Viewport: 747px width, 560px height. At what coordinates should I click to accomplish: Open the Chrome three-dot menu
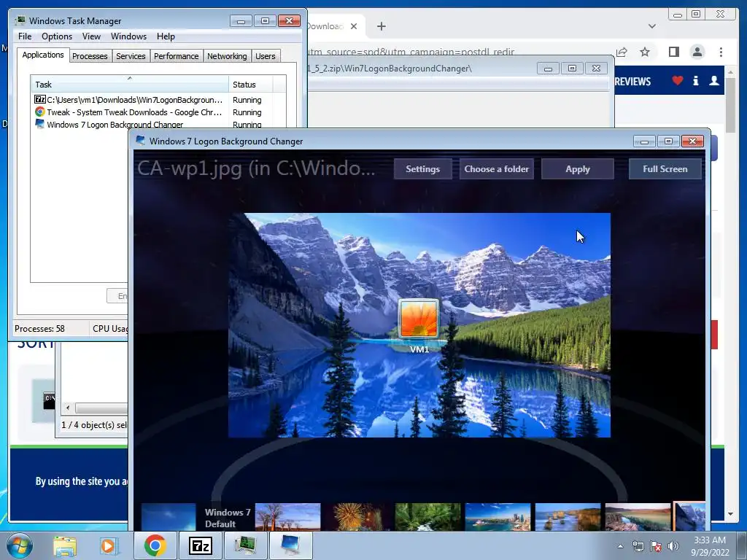[721, 52]
